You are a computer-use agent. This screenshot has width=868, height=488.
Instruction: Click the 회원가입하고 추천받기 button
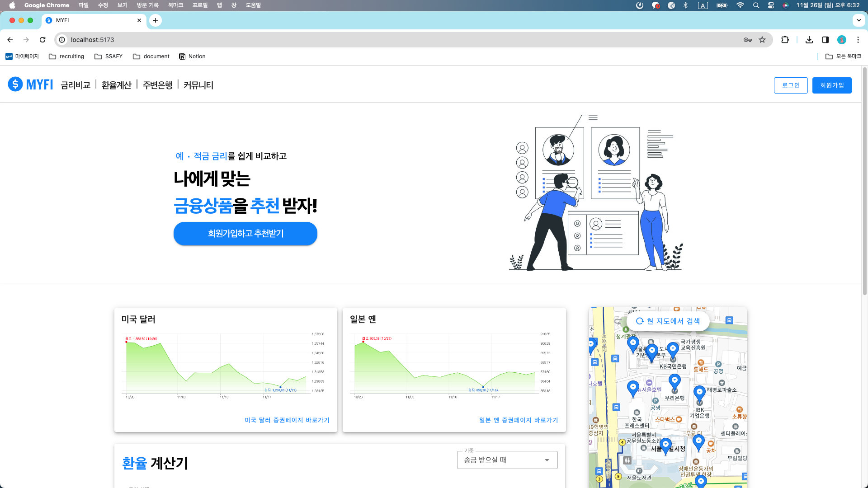coord(245,234)
